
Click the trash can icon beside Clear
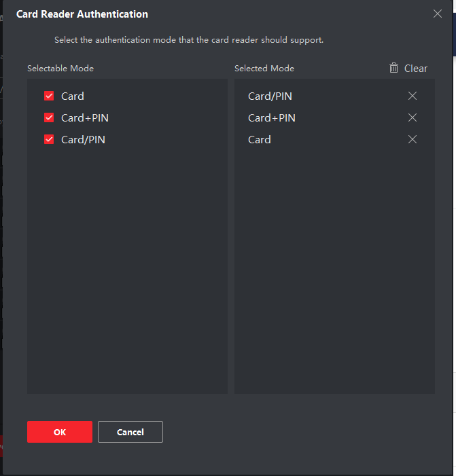pos(393,68)
